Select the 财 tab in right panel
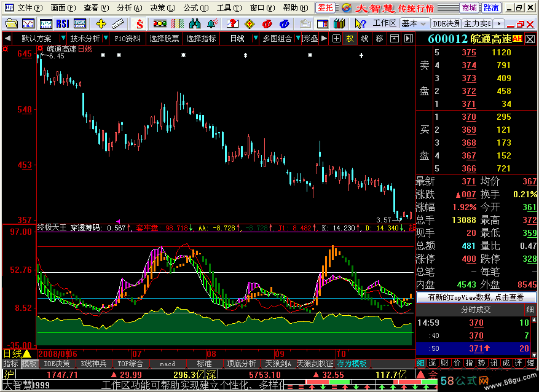Viewport: 539px width, 392px height. pyautogui.click(x=444, y=363)
